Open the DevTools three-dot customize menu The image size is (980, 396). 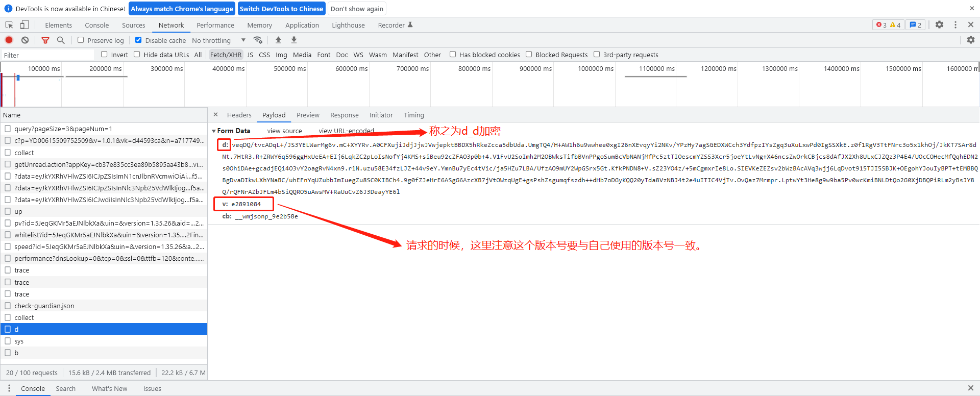point(955,25)
